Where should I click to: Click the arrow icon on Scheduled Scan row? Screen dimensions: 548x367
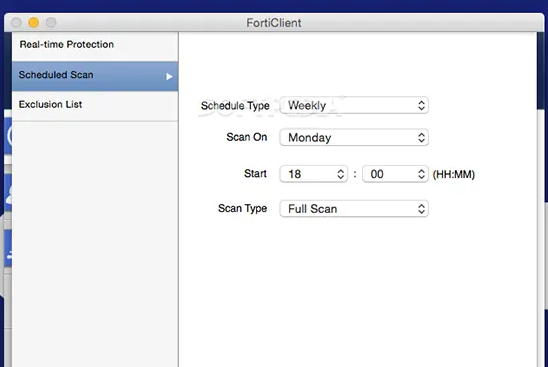coord(169,76)
